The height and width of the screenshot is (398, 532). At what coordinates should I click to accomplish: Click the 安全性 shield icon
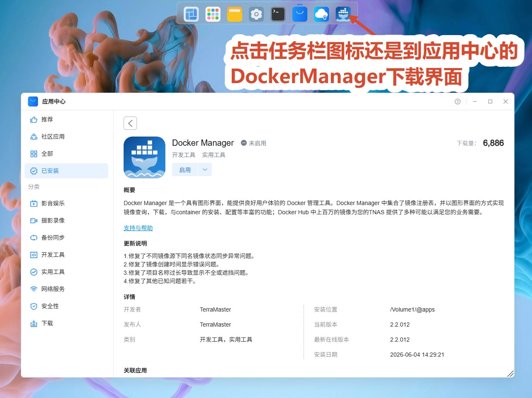(34, 307)
